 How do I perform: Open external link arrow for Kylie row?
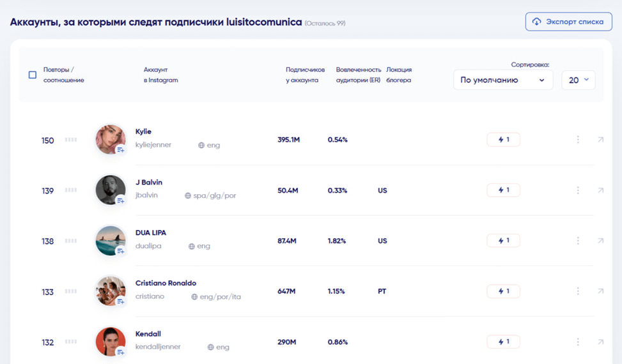(x=600, y=140)
